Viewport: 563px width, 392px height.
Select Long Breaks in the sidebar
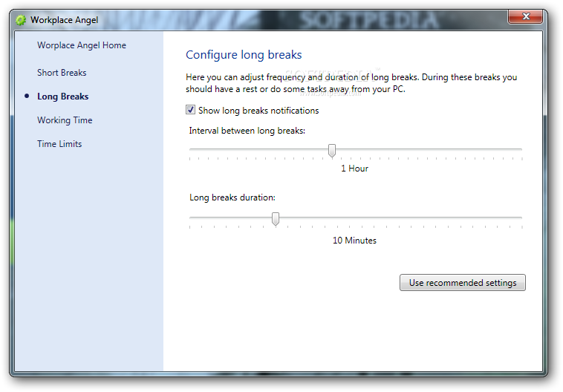(63, 97)
